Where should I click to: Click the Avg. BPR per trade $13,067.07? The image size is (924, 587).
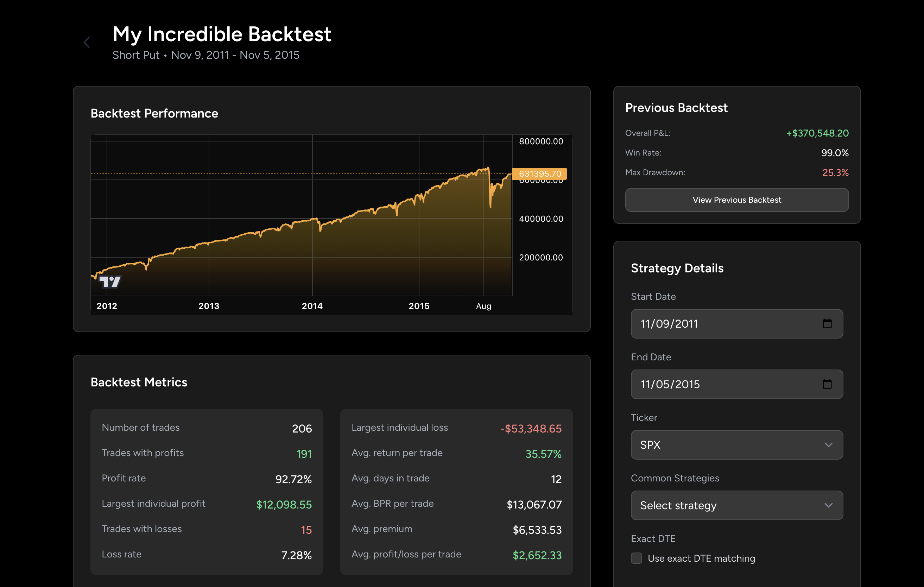534,504
